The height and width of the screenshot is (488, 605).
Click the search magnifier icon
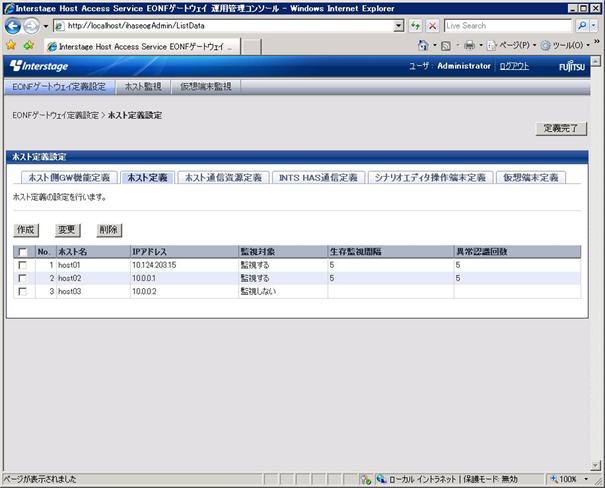pos(581,26)
